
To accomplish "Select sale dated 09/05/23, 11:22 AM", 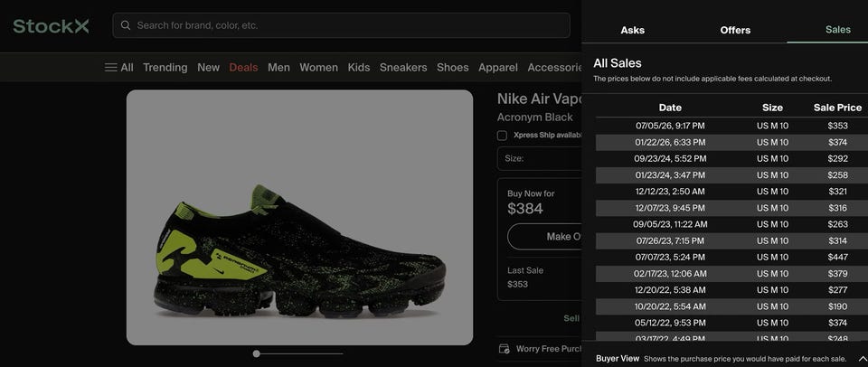I will (x=731, y=224).
